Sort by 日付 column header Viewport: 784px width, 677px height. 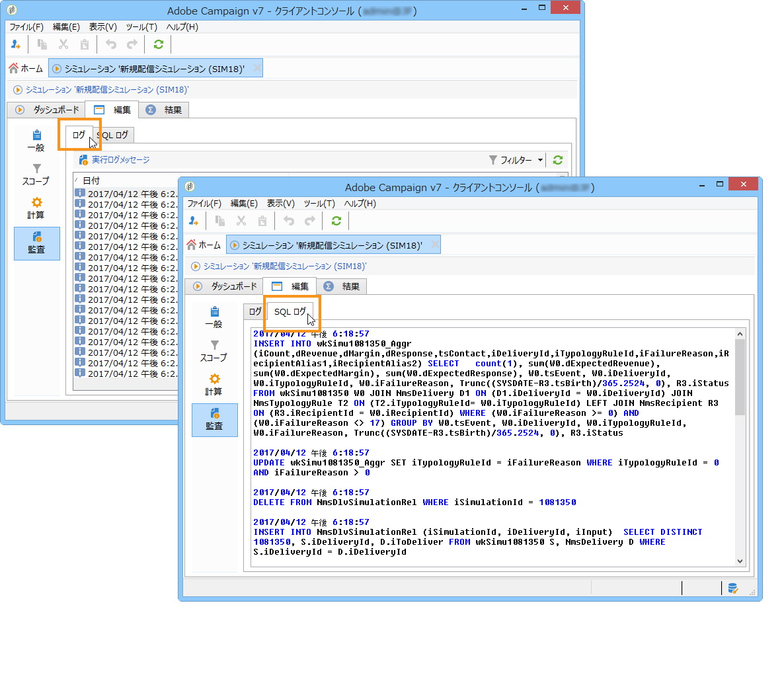point(91,180)
